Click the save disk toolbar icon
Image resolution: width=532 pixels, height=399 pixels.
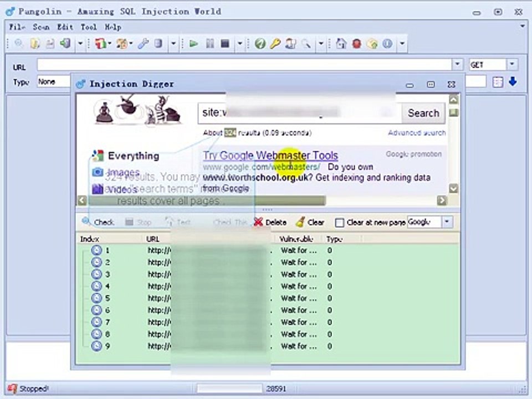tap(50, 43)
